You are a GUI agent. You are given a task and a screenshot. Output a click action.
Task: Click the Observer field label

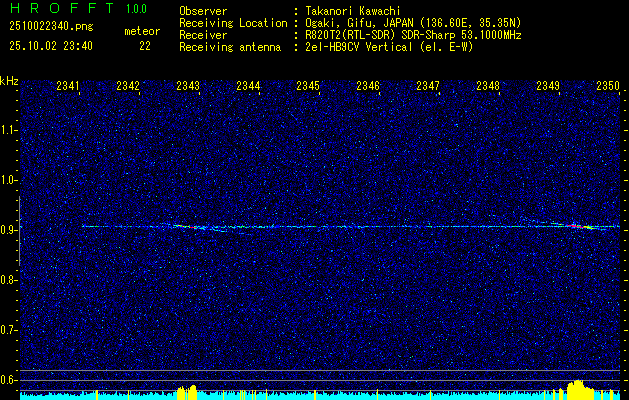point(203,12)
